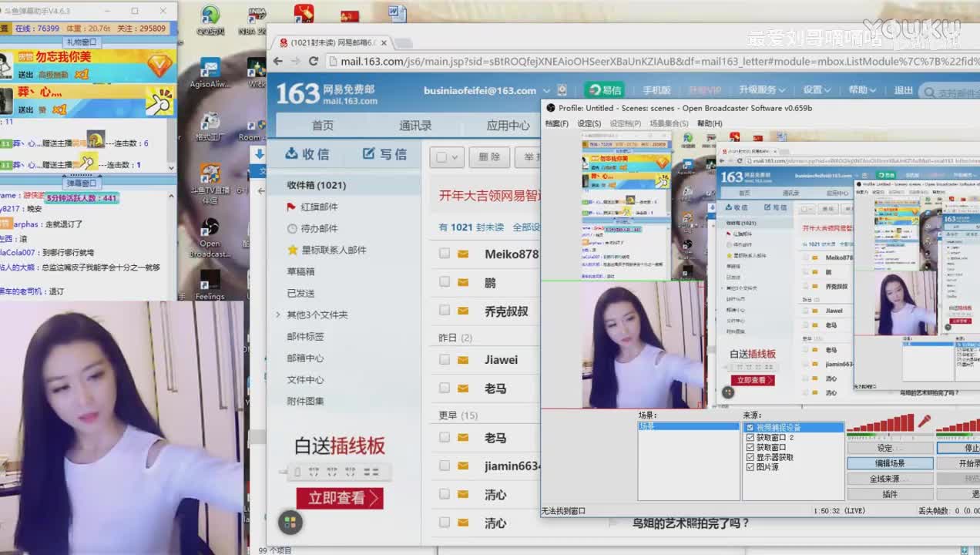Click the 易信 green icon button
The height and width of the screenshot is (555, 980).
coord(604,89)
